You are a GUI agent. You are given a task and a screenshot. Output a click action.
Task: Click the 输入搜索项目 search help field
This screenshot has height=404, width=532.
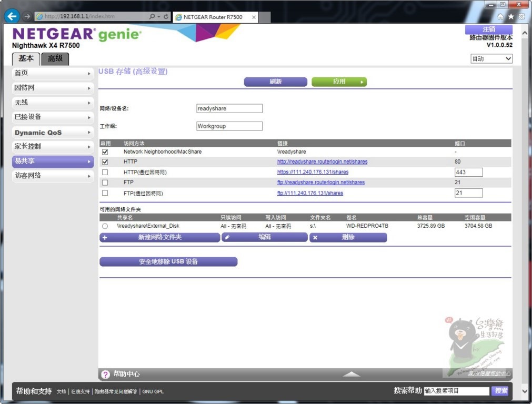point(457,391)
